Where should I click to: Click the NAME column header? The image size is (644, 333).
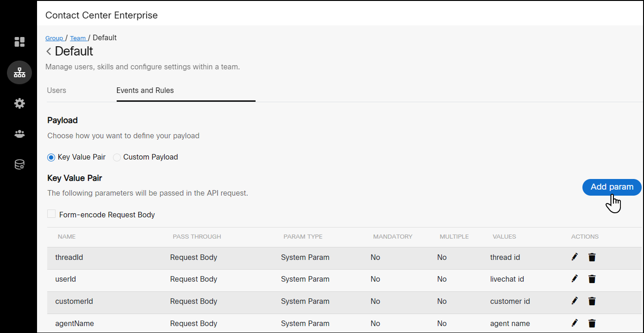(x=67, y=236)
